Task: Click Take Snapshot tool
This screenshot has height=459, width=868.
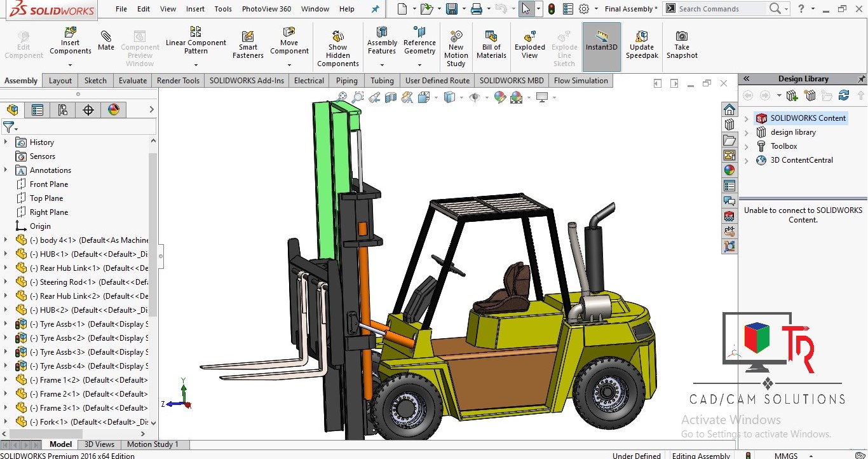Action: click(682, 45)
